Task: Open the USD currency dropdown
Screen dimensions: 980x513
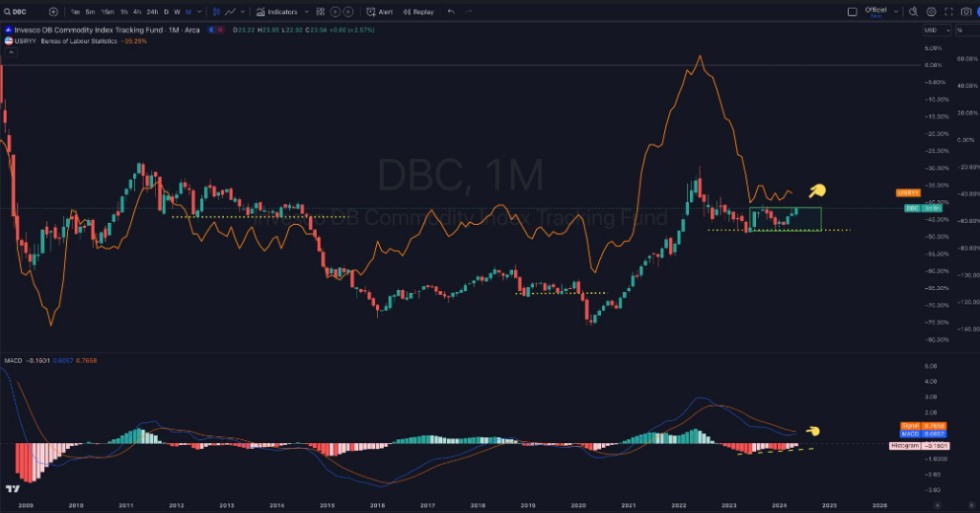Action: 936,30
